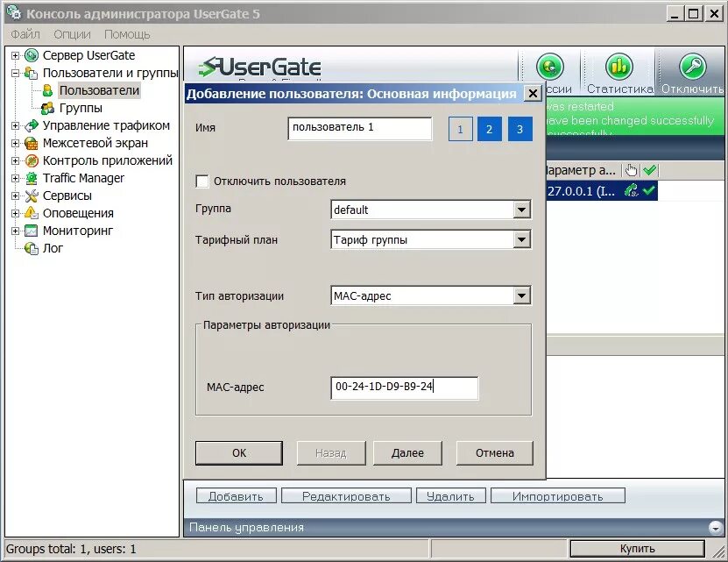This screenshot has height=562, width=728.
Task: Click the Оповещения warning icon
Action: tap(32, 213)
